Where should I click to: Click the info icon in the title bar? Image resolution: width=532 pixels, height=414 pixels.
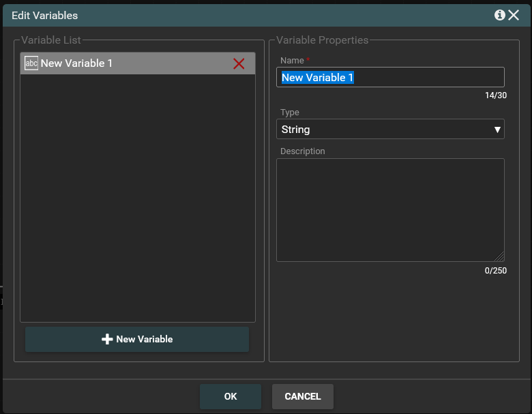click(x=500, y=15)
